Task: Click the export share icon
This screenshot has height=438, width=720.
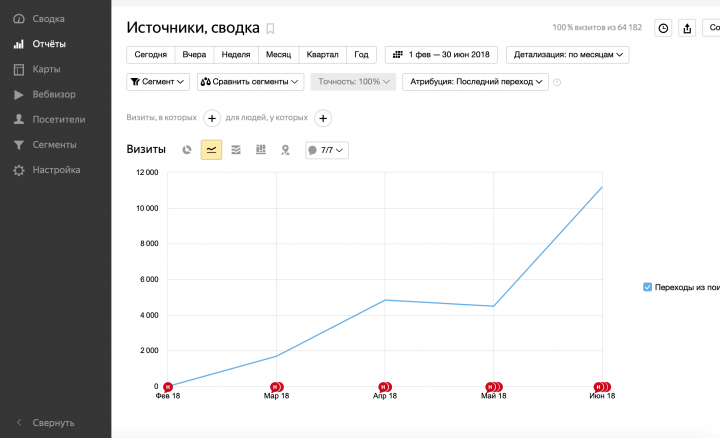Action: pyautogui.click(x=687, y=28)
